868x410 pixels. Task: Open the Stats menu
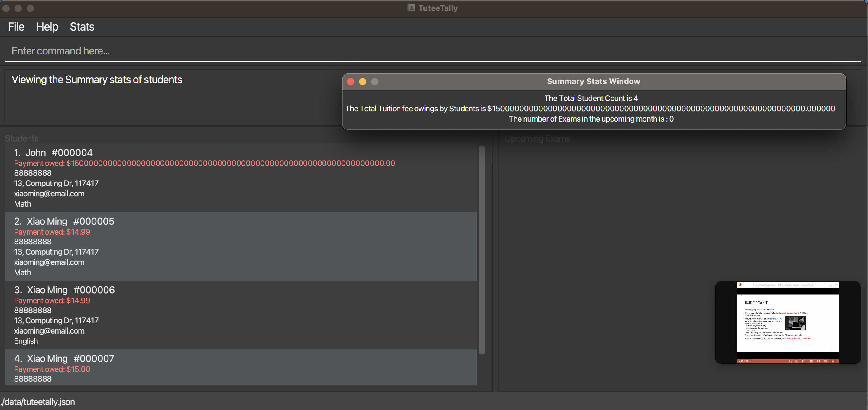82,27
